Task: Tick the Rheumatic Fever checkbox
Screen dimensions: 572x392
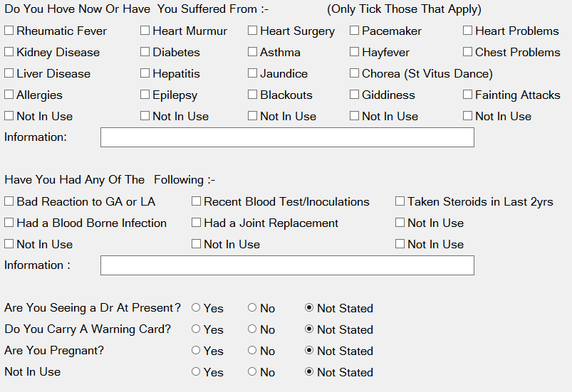Action: tap(9, 31)
